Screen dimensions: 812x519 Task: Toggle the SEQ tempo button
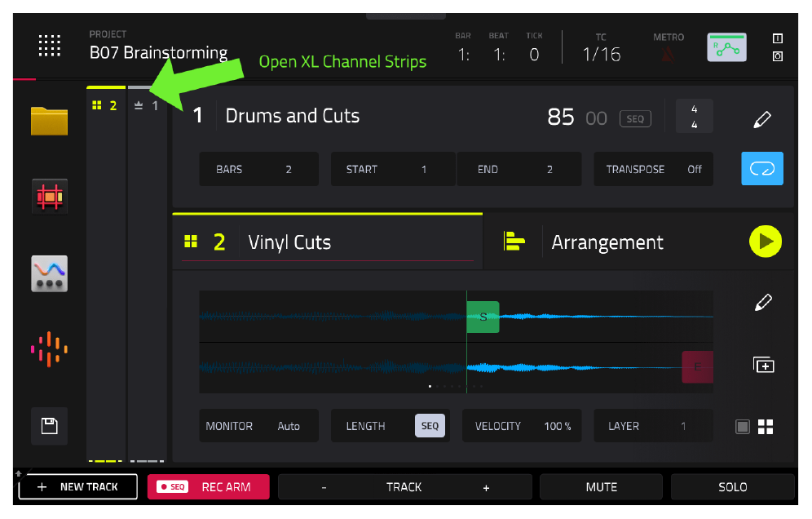pyautogui.click(x=635, y=118)
